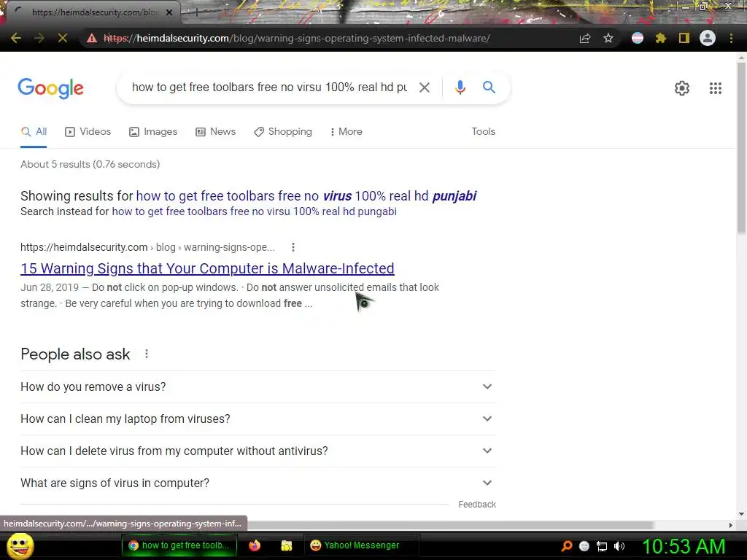Screen dimensions: 747x560
Task: Toggle the browser side panel icon
Action: point(684,38)
